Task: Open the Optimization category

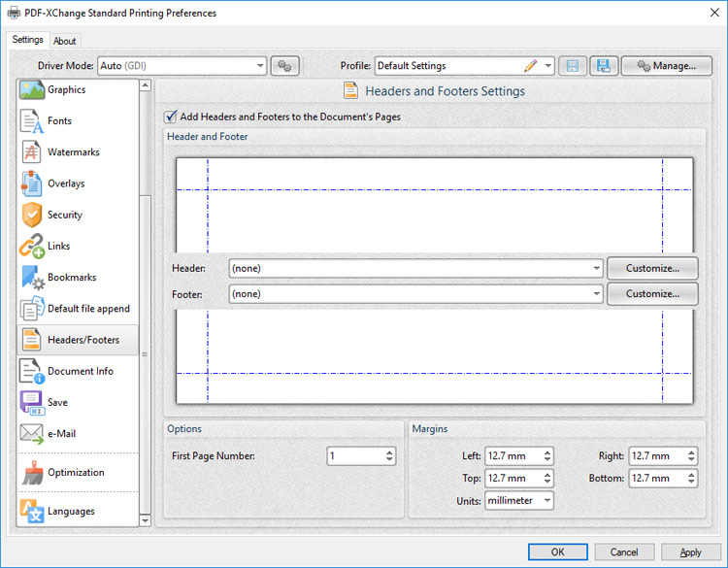Action: pos(78,472)
